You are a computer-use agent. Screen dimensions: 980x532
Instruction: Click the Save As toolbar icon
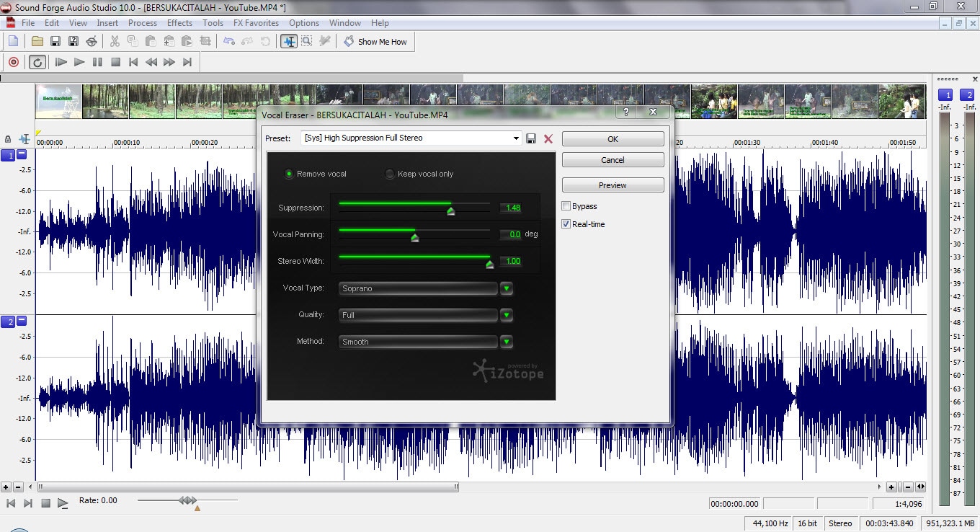coord(73,41)
